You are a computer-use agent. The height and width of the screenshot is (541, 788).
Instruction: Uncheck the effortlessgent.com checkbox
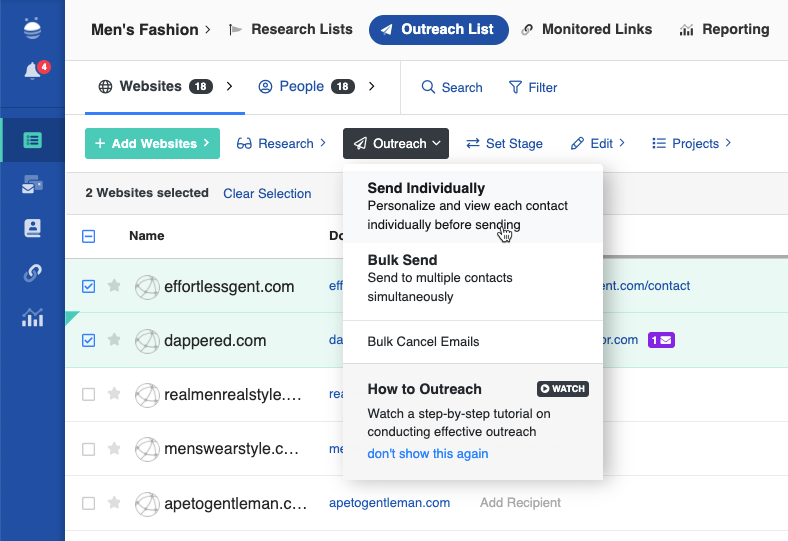(x=88, y=286)
